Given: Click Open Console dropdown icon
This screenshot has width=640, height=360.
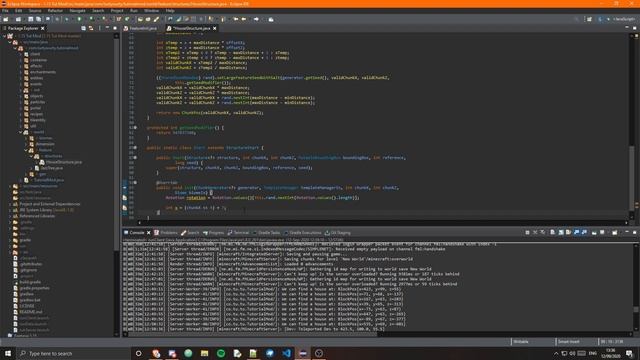Looking at the screenshot, I should (615, 232).
